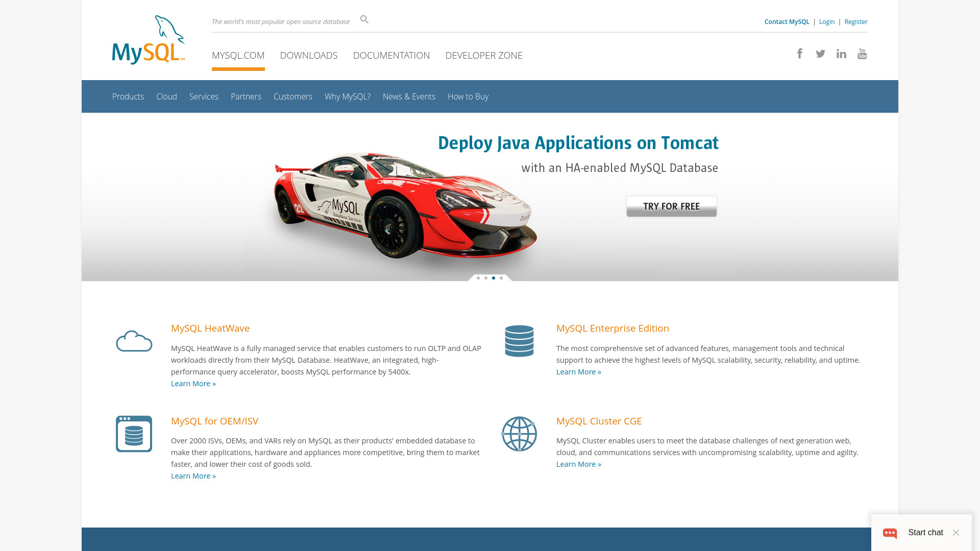Open the MySQL for OEM/ISV heading link

point(214,421)
